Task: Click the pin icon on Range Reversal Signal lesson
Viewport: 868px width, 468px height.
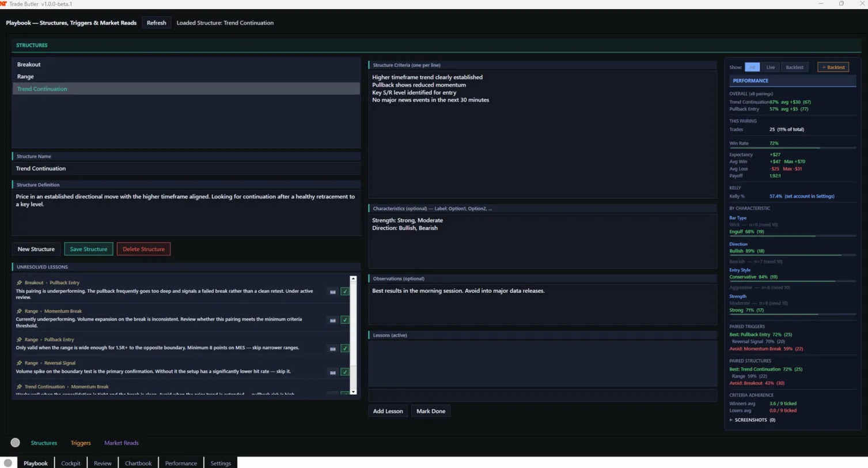Action: click(x=19, y=363)
